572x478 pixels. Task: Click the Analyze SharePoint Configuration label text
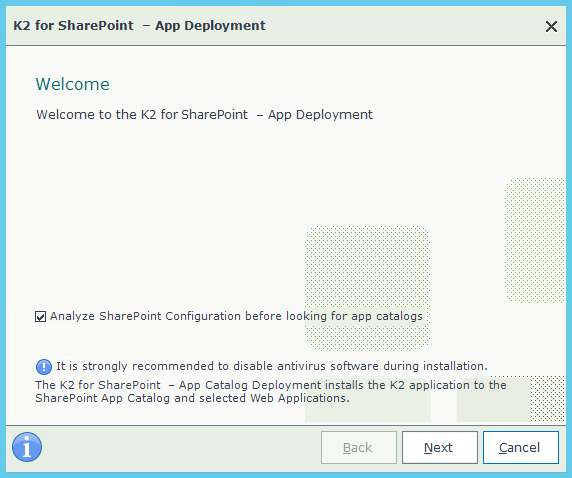tap(236, 316)
